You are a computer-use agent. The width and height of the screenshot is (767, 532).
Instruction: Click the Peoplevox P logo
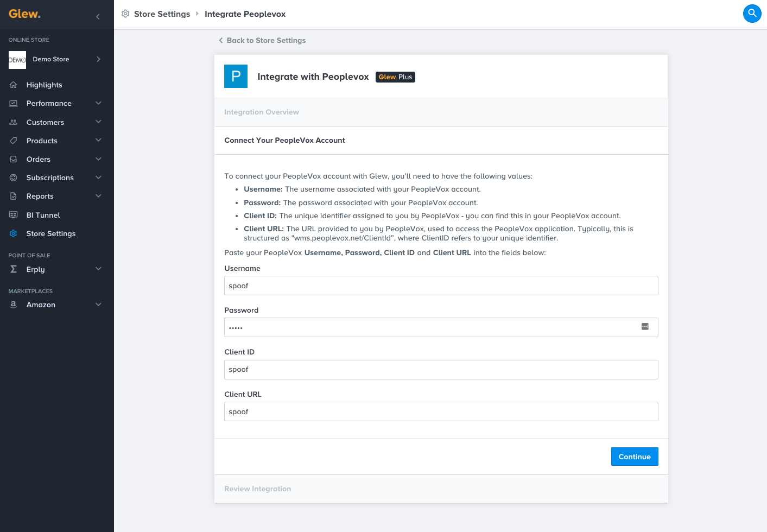point(236,76)
